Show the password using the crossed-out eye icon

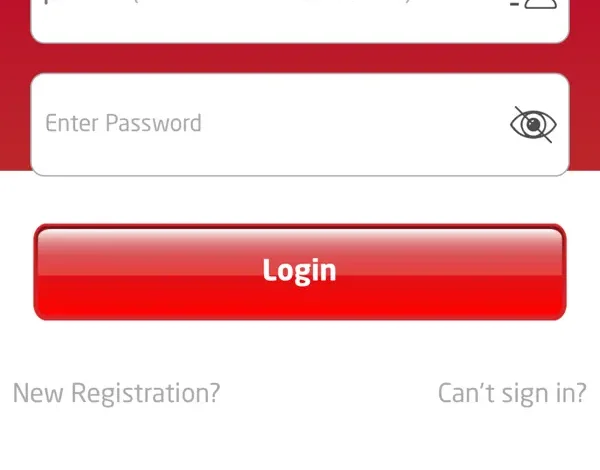[533, 124]
